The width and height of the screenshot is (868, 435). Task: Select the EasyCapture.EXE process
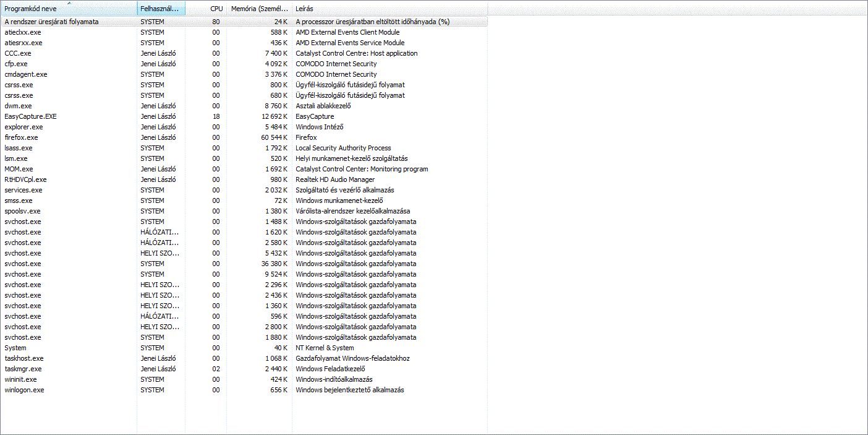pyautogui.click(x=244, y=116)
